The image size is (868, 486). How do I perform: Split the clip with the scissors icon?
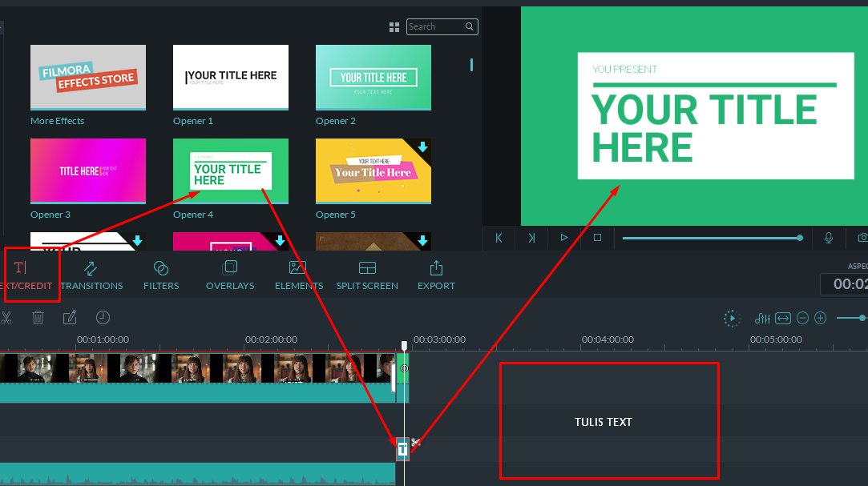coord(6,317)
